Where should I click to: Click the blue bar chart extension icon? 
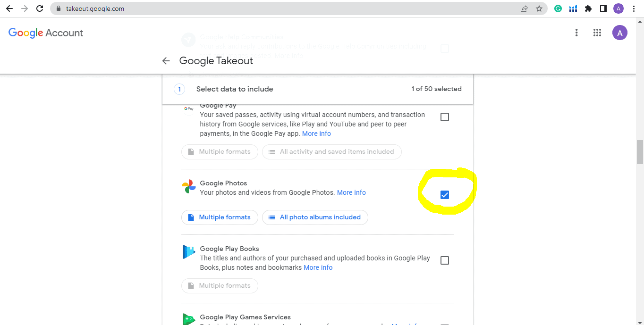(573, 8)
